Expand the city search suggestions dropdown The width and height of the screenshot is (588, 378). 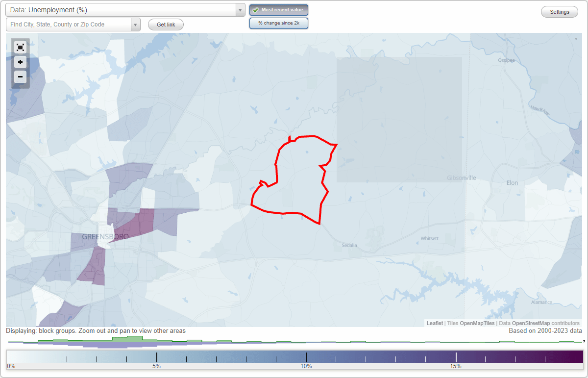136,25
